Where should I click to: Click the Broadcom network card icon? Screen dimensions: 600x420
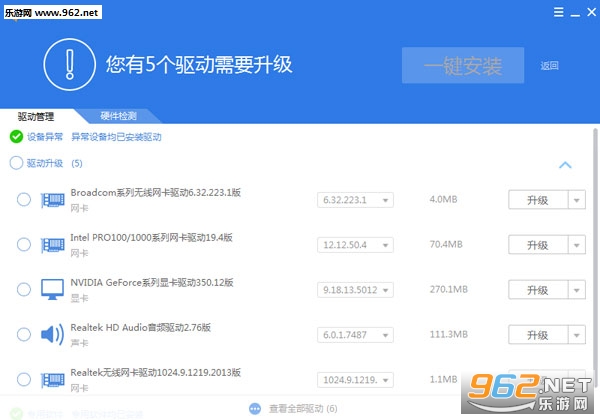[x=53, y=200]
